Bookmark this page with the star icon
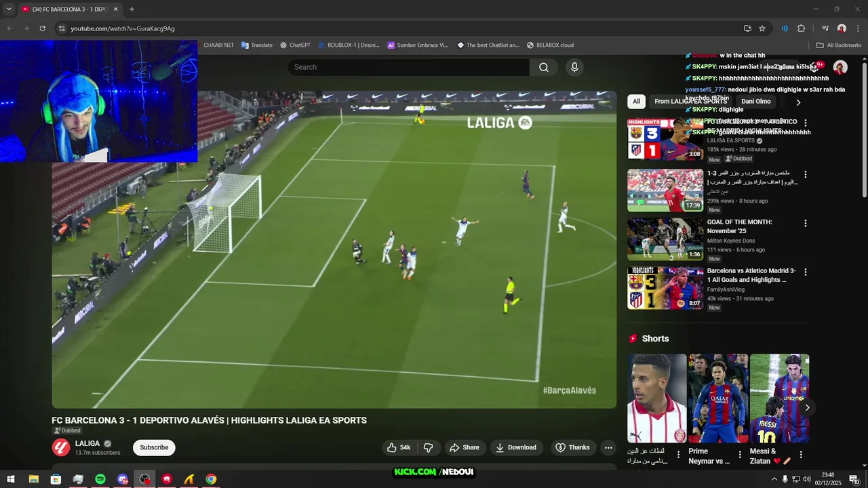Image resolution: width=868 pixels, height=488 pixels. 762,28
